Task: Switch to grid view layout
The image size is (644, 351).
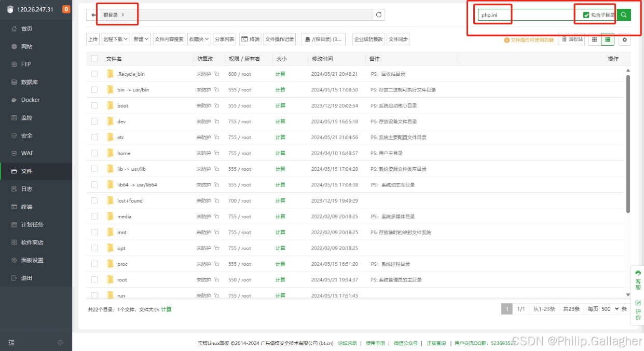Action: (594, 39)
